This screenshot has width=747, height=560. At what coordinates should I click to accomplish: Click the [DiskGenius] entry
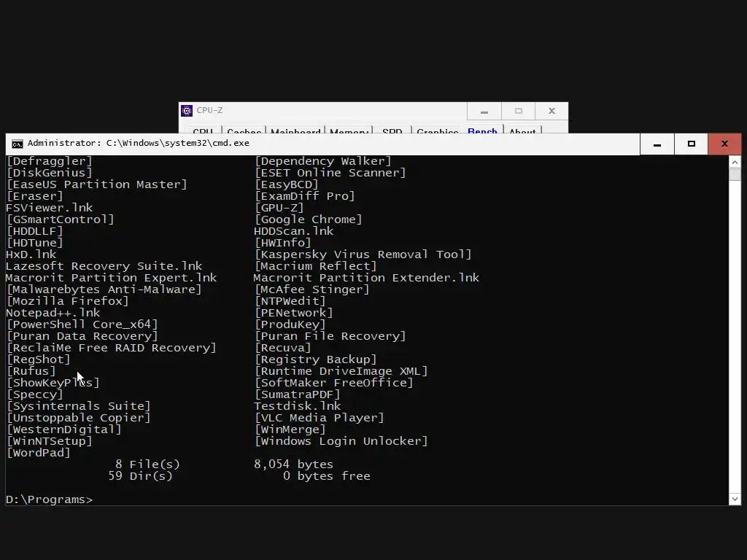(49, 173)
